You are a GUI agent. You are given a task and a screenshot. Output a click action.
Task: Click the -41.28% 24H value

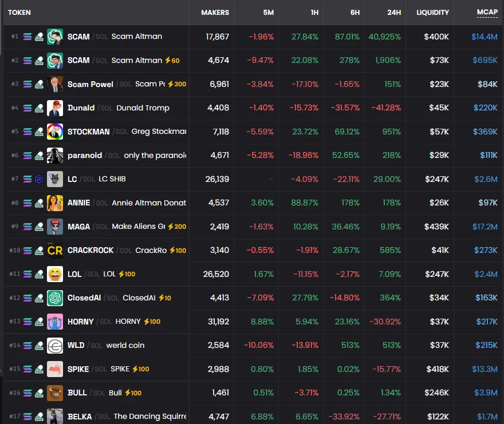point(386,108)
